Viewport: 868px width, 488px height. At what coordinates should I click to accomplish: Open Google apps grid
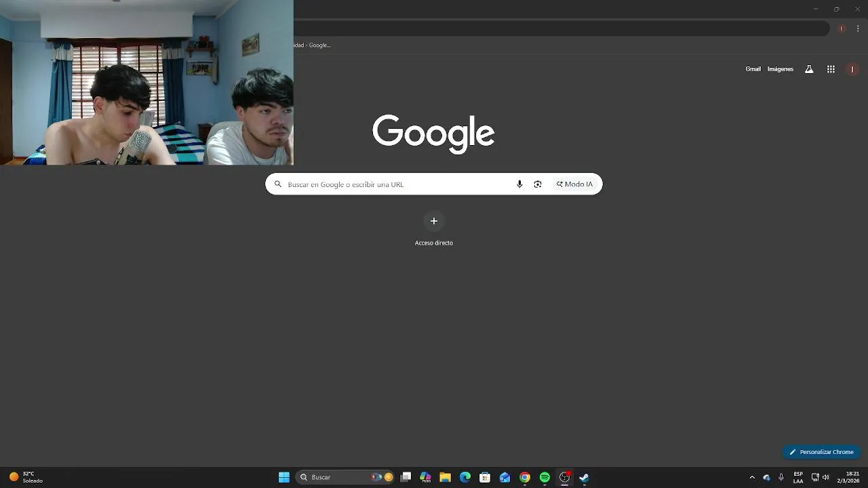point(831,69)
